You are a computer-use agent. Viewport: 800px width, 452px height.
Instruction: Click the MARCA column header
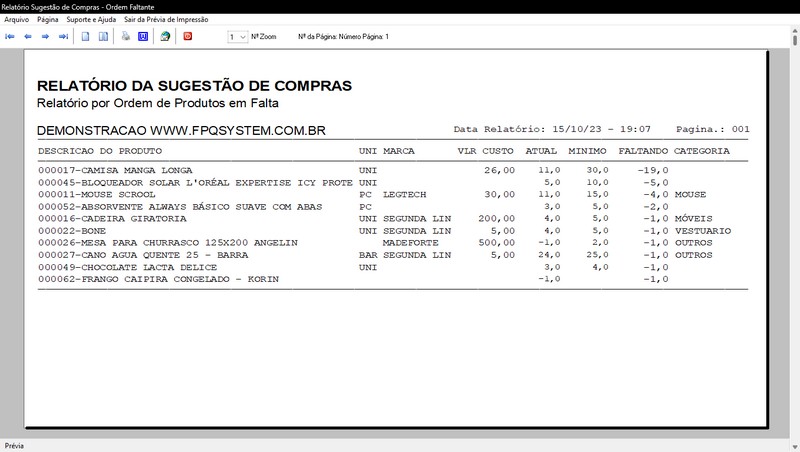point(398,151)
